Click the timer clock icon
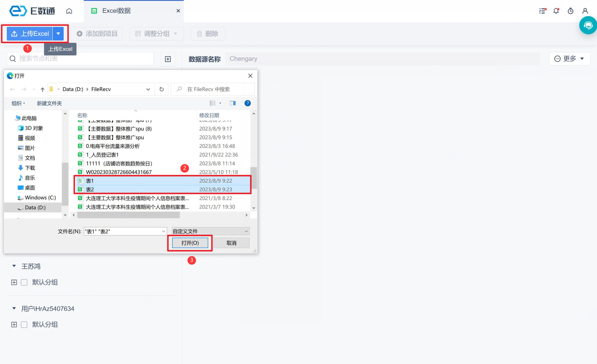This screenshot has height=364, width=597. click(571, 11)
